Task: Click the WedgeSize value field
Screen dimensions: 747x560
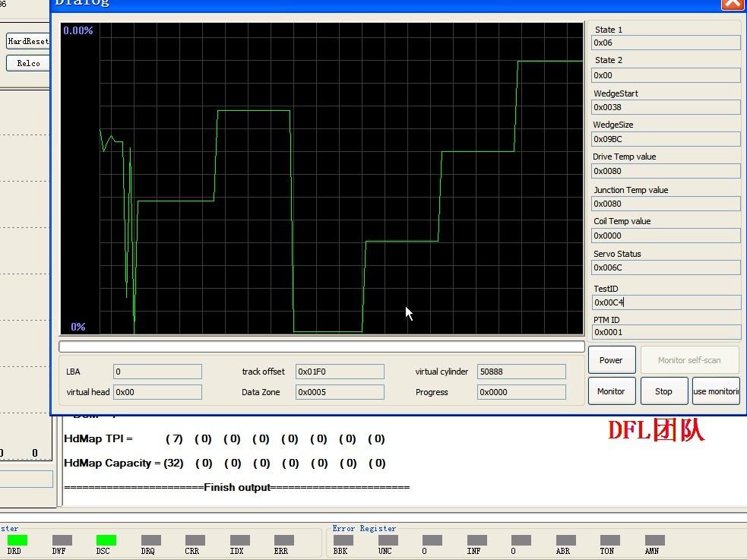Action: point(666,139)
